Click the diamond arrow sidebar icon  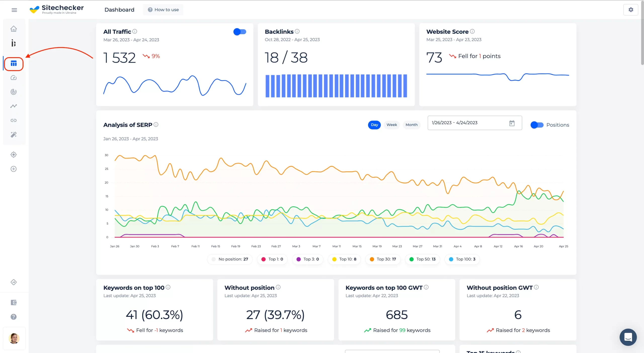click(x=14, y=282)
